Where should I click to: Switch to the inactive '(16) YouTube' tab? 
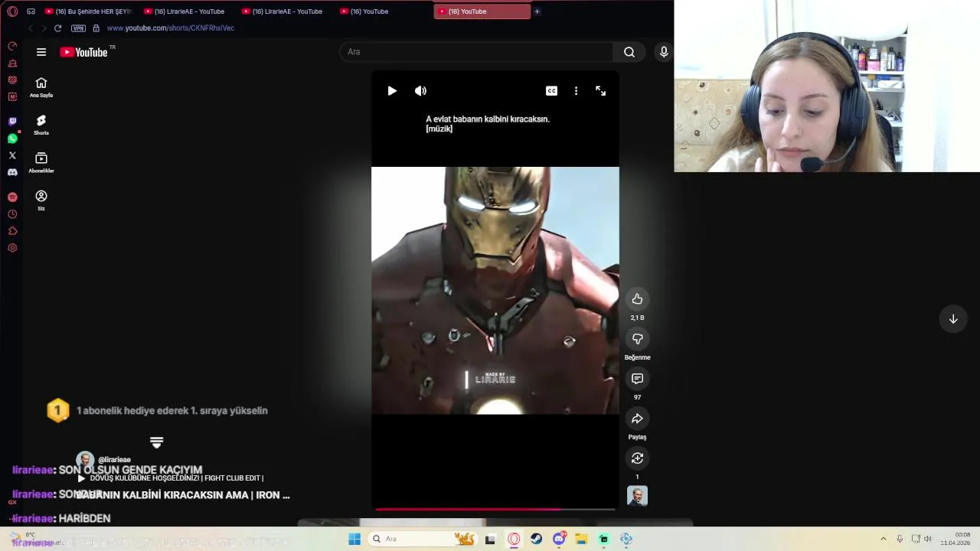[x=383, y=11]
